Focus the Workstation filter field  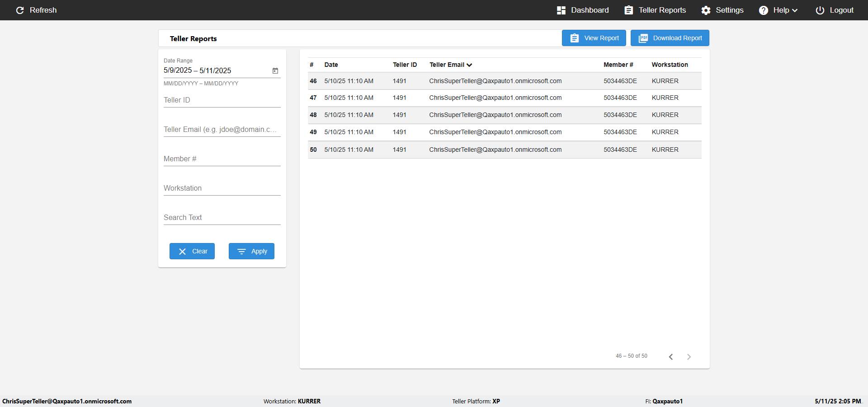(222, 188)
